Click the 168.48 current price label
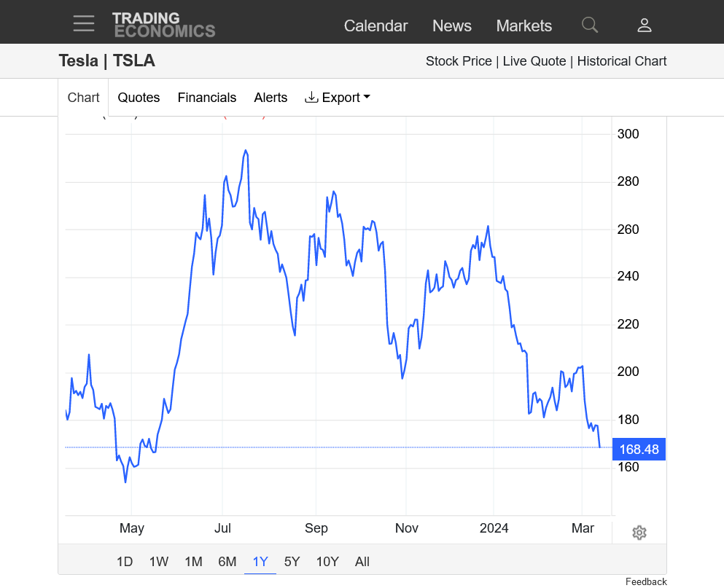The height and width of the screenshot is (588, 724). click(639, 450)
